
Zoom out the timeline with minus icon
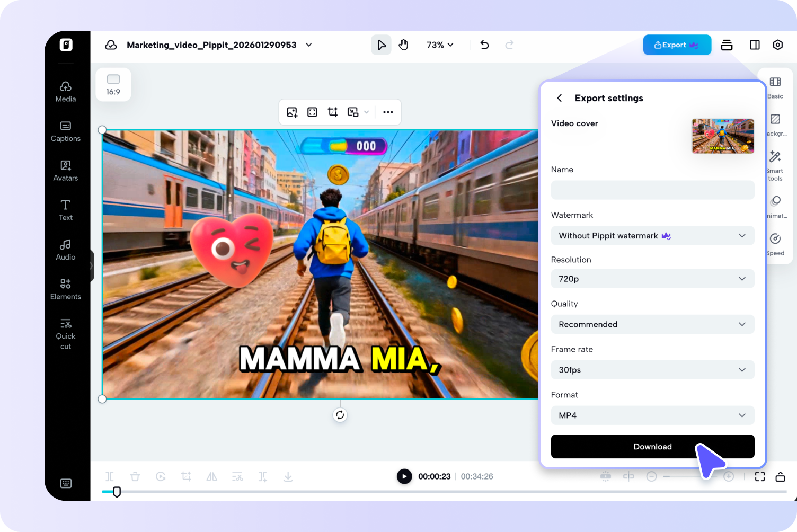(652, 476)
